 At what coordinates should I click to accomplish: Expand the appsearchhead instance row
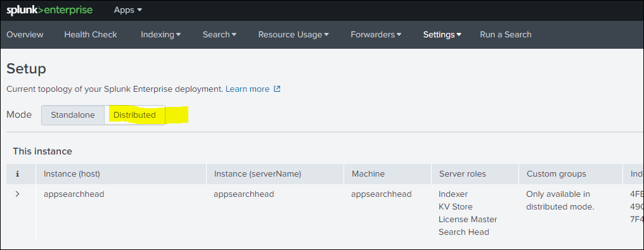(x=17, y=194)
